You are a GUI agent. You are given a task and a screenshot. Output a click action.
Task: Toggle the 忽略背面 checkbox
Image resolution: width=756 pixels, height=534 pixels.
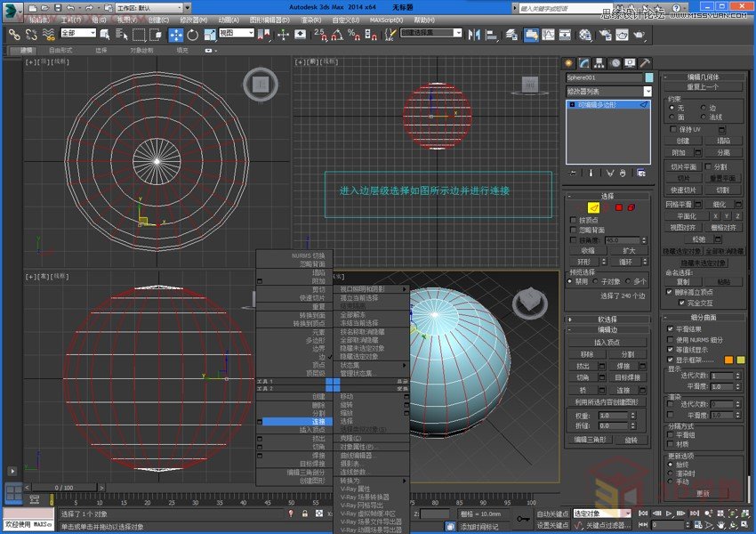pos(573,230)
